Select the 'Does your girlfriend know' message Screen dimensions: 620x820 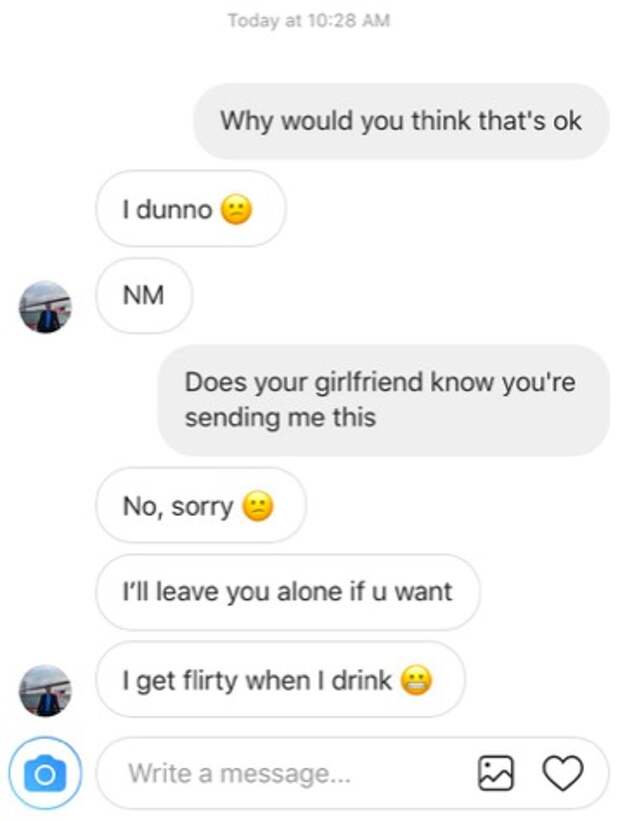click(384, 400)
